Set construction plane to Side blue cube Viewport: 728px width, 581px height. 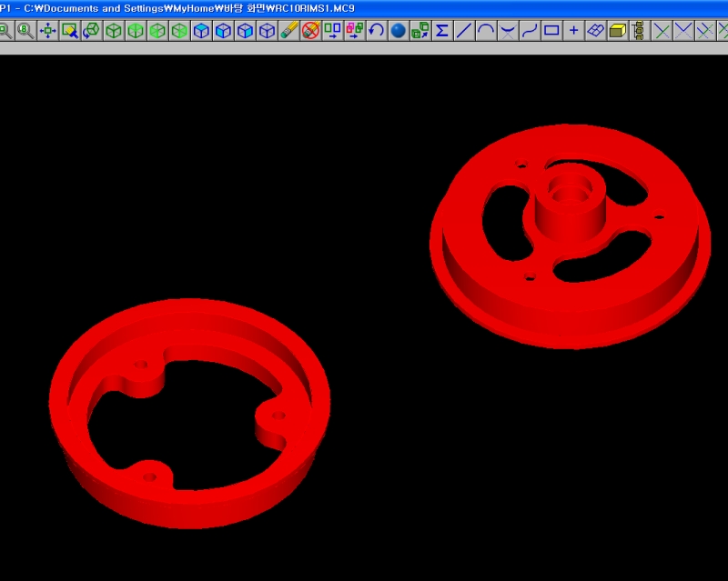[245, 31]
